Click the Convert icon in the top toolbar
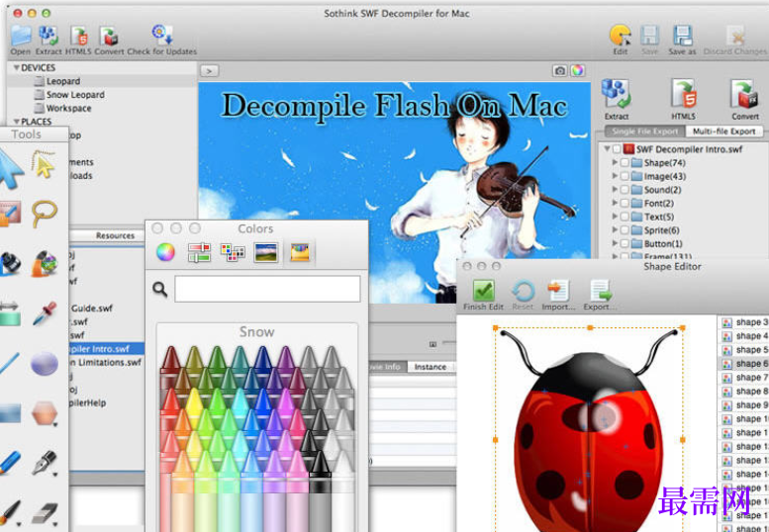This screenshot has height=532, width=769. pos(109,36)
